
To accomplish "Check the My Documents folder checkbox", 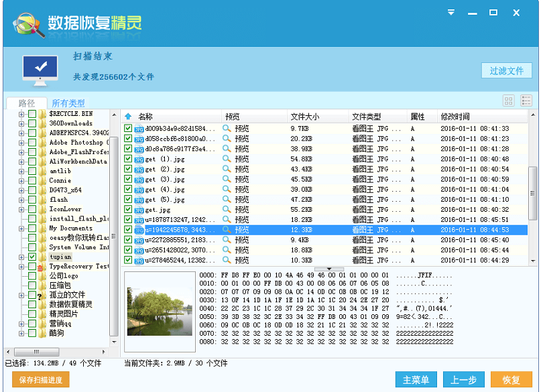I will [32, 228].
